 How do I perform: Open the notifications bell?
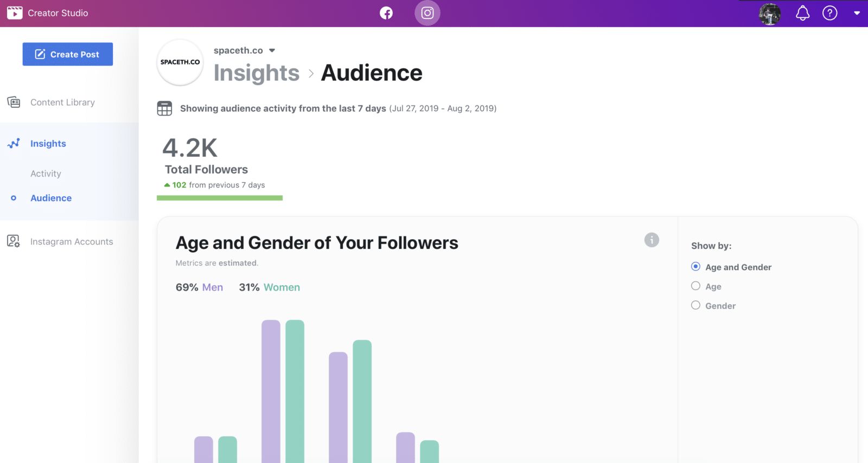802,13
